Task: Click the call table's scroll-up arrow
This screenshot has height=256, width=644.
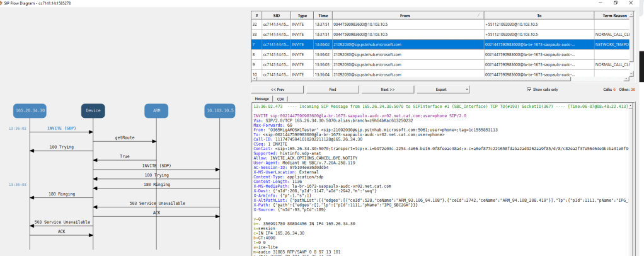Action: 632,14
